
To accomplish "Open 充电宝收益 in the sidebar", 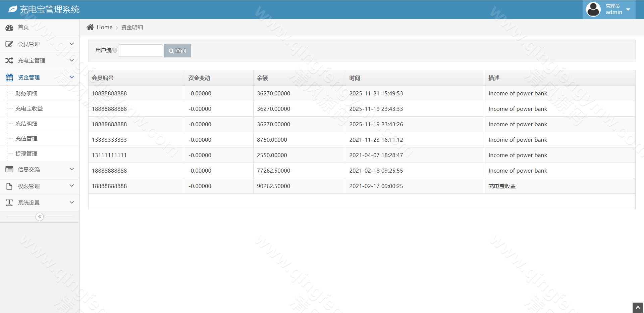I will (29, 108).
